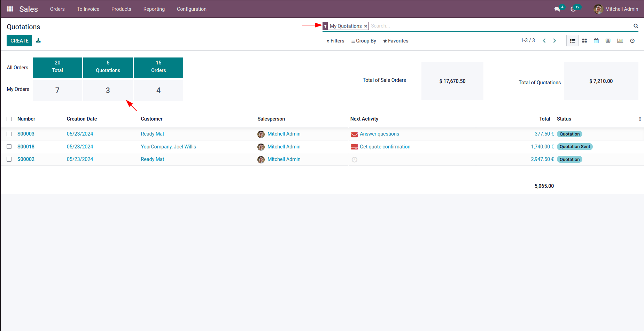644x331 pixels.
Task: Open quotation S00018
Action: click(26, 147)
